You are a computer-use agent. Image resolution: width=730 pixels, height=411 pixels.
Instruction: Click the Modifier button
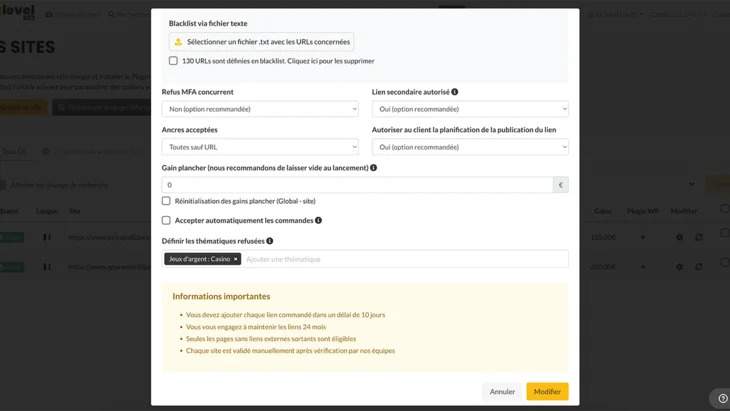(x=548, y=391)
